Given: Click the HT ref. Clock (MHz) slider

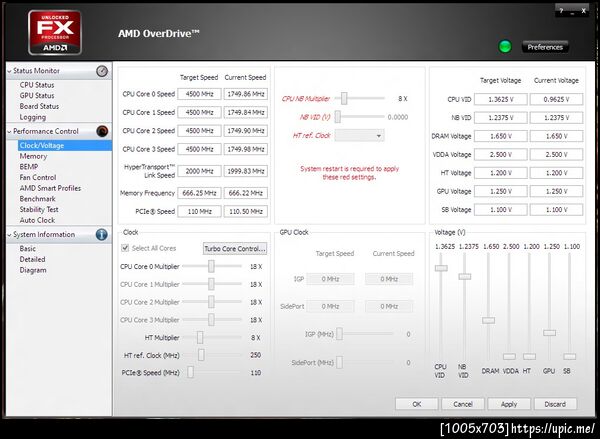Looking at the screenshot, I should tap(201, 355).
